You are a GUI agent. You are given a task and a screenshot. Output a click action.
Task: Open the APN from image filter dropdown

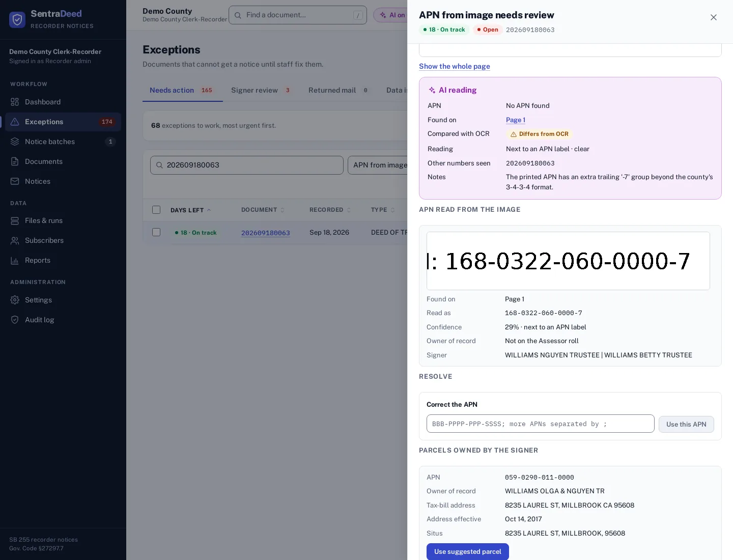[378, 165]
